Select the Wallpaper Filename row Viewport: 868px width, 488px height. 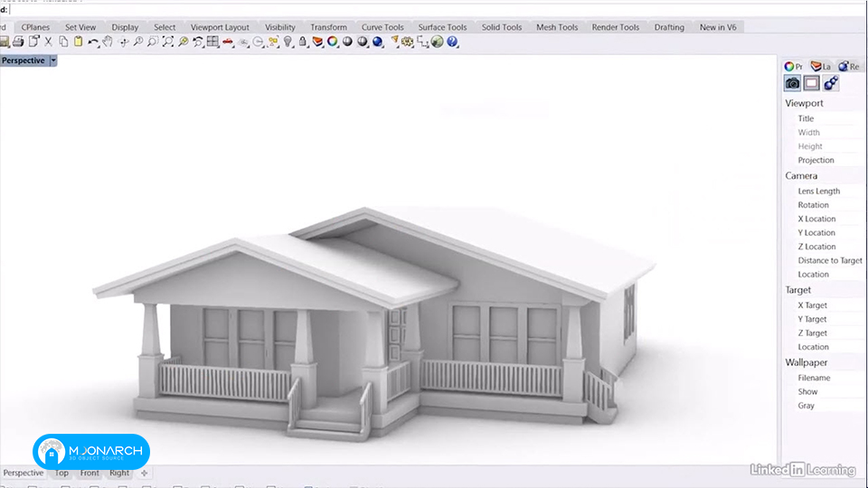[x=824, y=378]
